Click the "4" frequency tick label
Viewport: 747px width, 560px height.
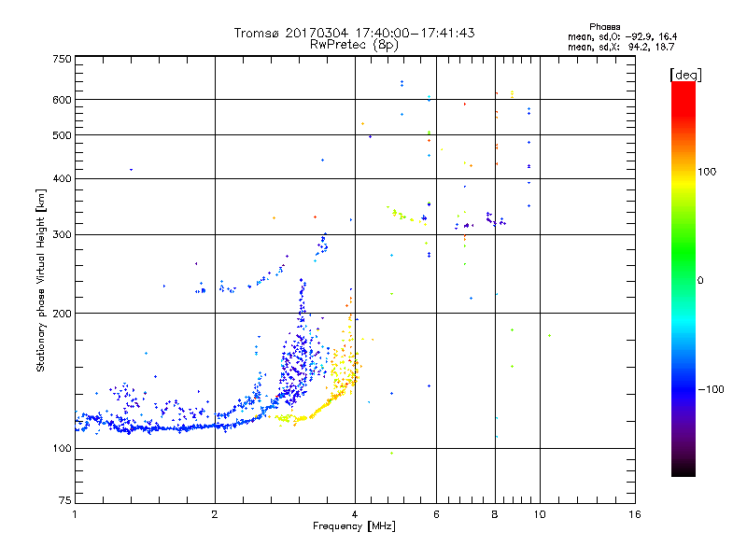[355, 514]
